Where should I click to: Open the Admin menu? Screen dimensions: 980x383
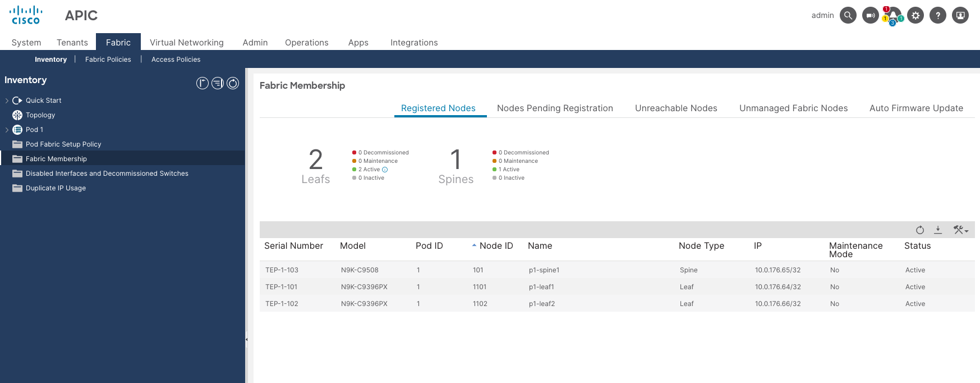pos(255,43)
